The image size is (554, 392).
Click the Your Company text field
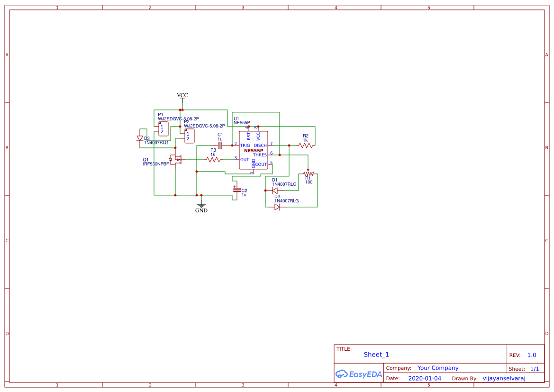(x=437, y=367)
